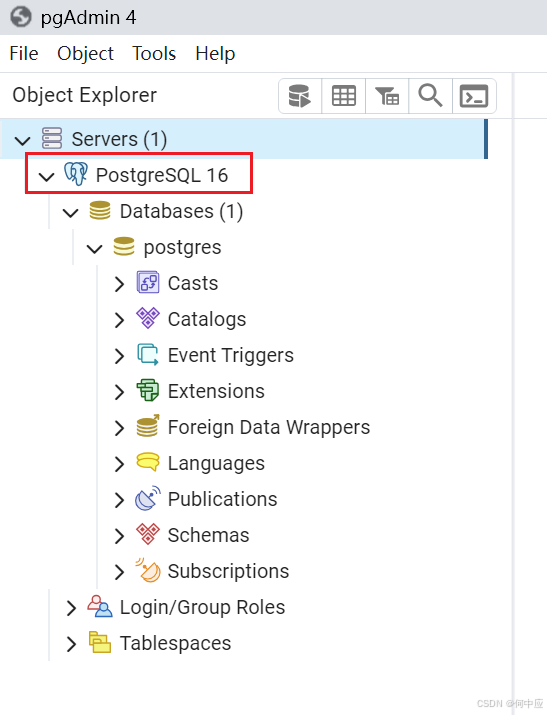This screenshot has width=547, height=715.
Task: Select the Event Triggers label
Action: 231,355
